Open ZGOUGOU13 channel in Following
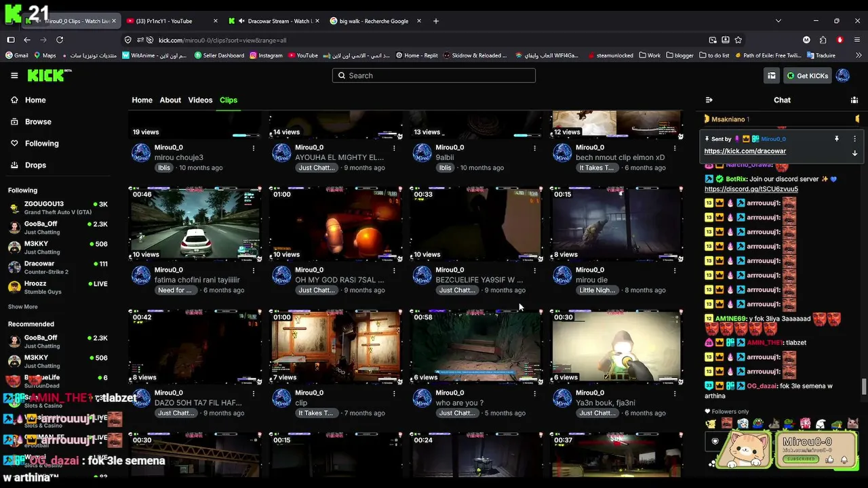The image size is (868, 488). [58, 208]
